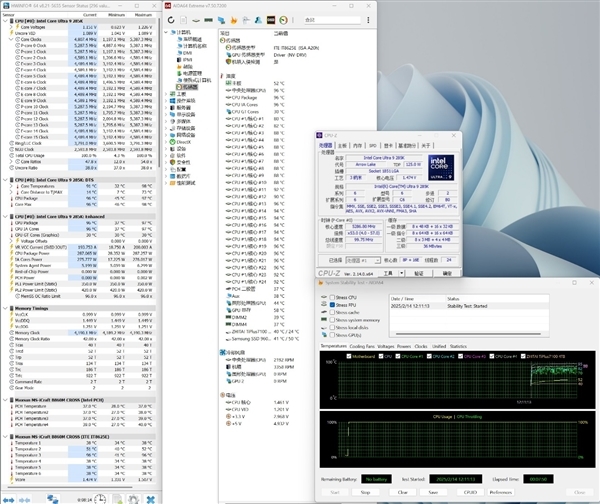Click HWiNFO collapse columns arrows icon

[24, 499]
